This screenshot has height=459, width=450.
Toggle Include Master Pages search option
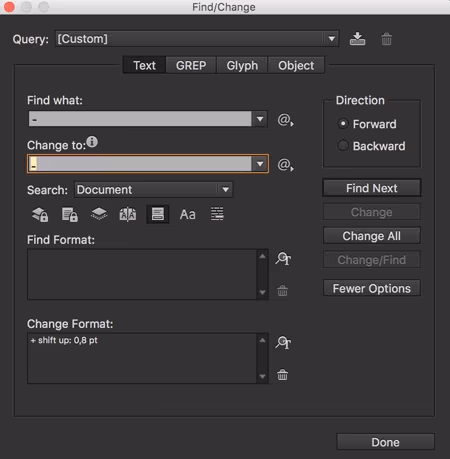coord(128,214)
